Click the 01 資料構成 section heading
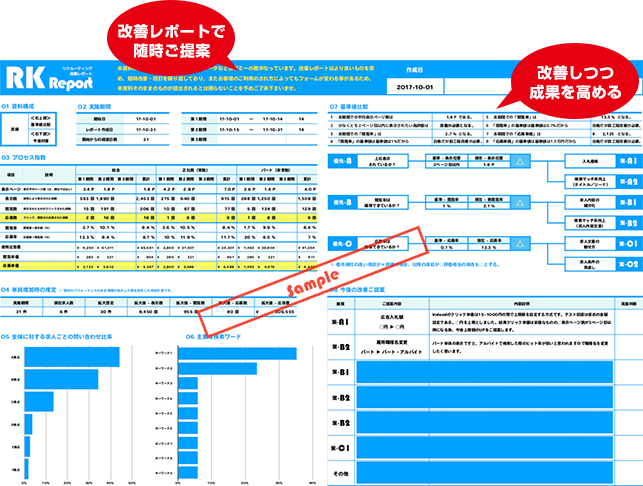This screenshot has height=486, width=643. tap(18, 106)
